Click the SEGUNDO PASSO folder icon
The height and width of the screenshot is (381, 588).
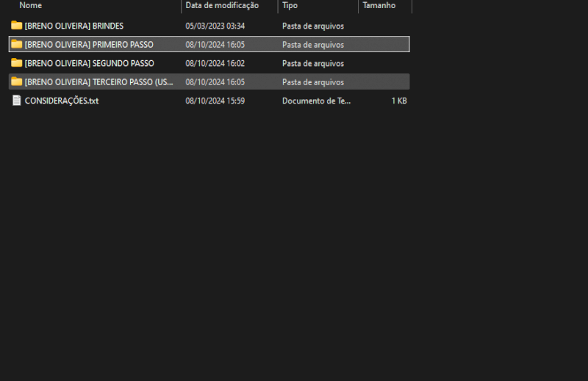click(16, 63)
